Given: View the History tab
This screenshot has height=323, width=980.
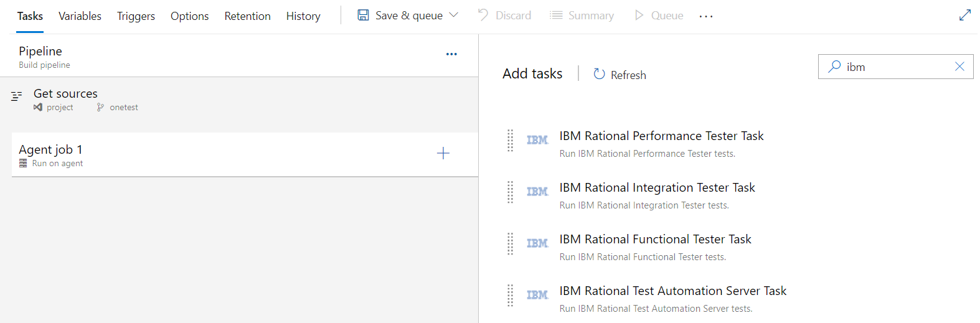Looking at the screenshot, I should click(x=303, y=16).
